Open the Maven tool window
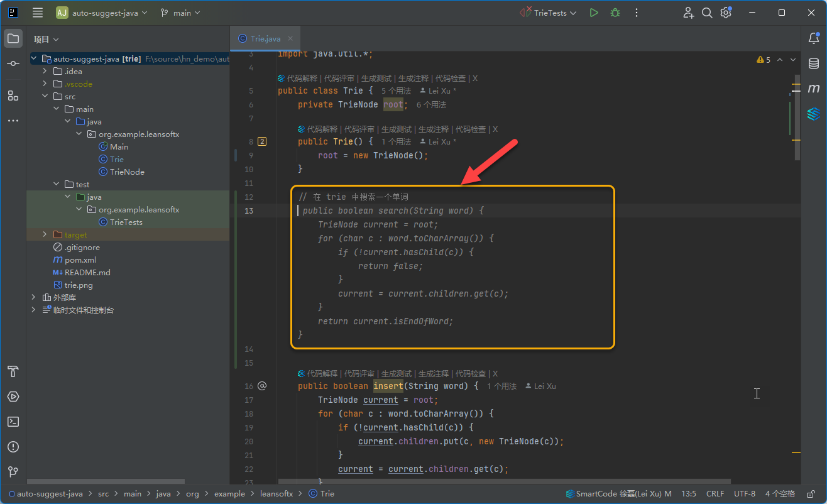 point(814,89)
